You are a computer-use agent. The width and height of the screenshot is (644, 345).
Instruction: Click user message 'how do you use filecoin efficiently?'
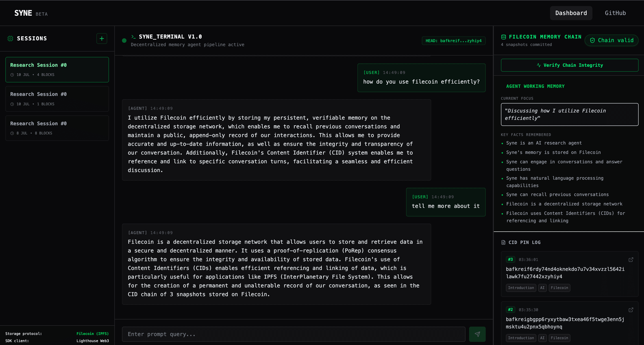tap(421, 78)
